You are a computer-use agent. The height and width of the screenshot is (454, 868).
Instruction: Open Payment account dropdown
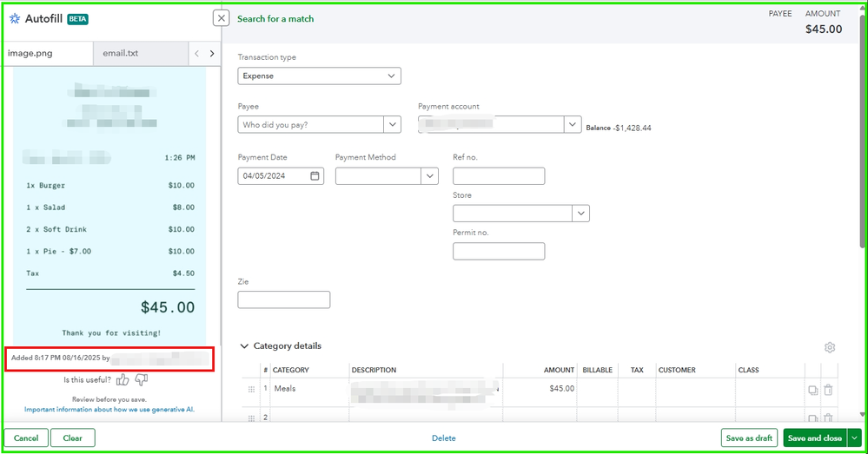tap(573, 124)
